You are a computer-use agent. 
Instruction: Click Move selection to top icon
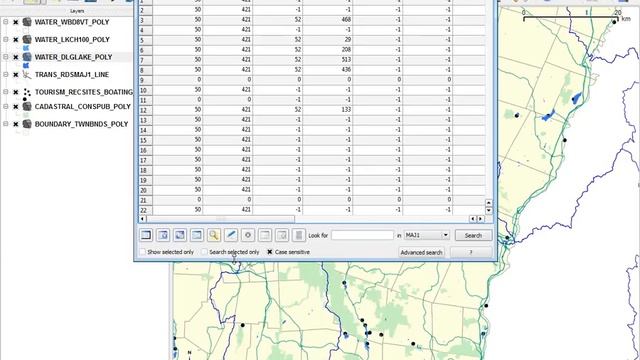pyautogui.click(x=163, y=235)
